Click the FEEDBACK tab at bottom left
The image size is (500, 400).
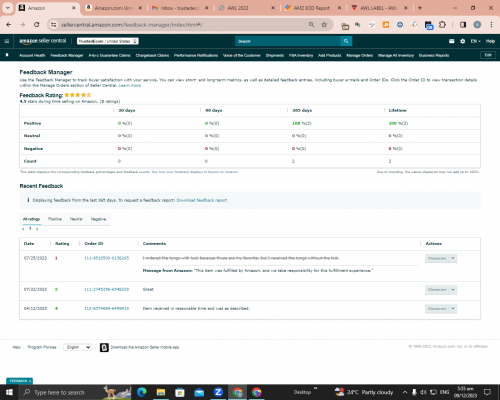19,381
